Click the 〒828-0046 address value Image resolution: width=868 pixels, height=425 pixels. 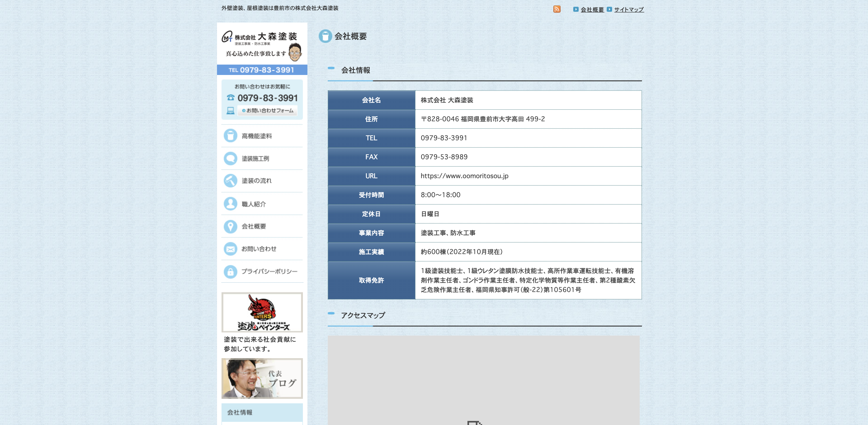pyautogui.click(x=483, y=119)
